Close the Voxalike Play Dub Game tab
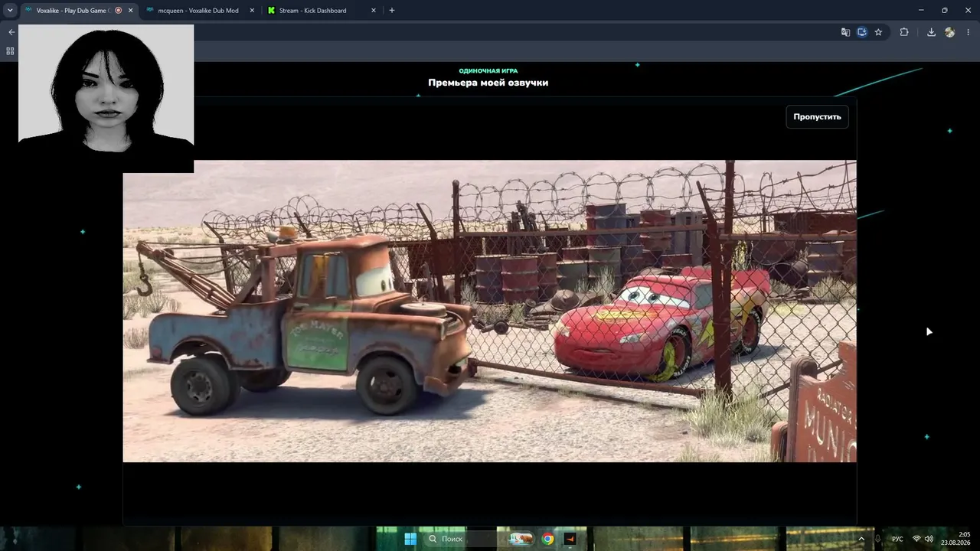Viewport: 980px width, 551px height. pyautogui.click(x=130, y=11)
